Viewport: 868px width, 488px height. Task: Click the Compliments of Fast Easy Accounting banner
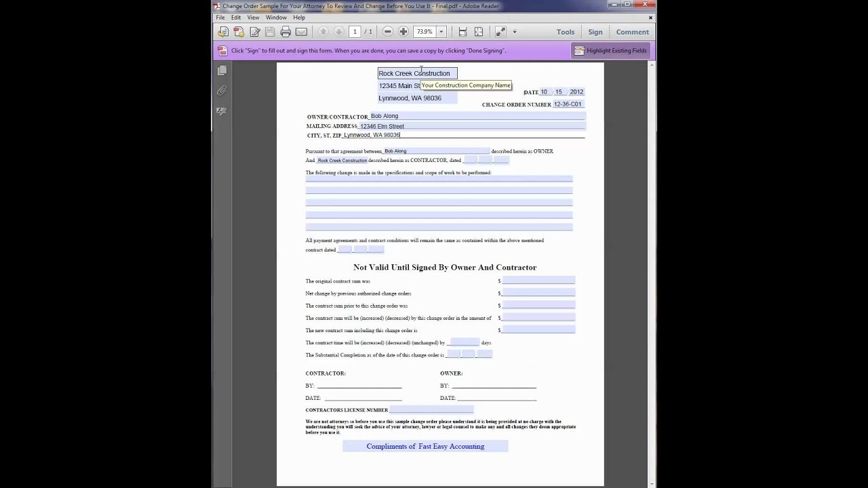[x=425, y=446]
